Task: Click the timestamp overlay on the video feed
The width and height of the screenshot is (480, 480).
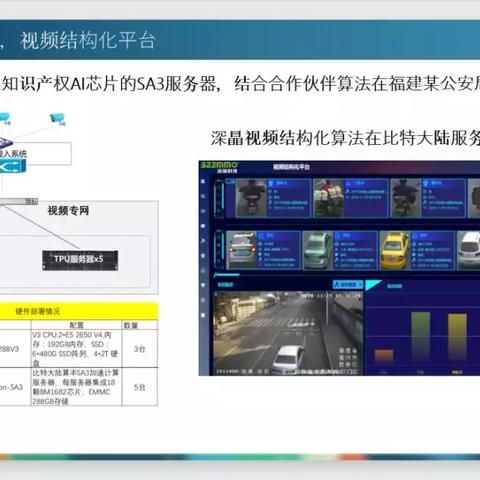Action: coord(331,296)
